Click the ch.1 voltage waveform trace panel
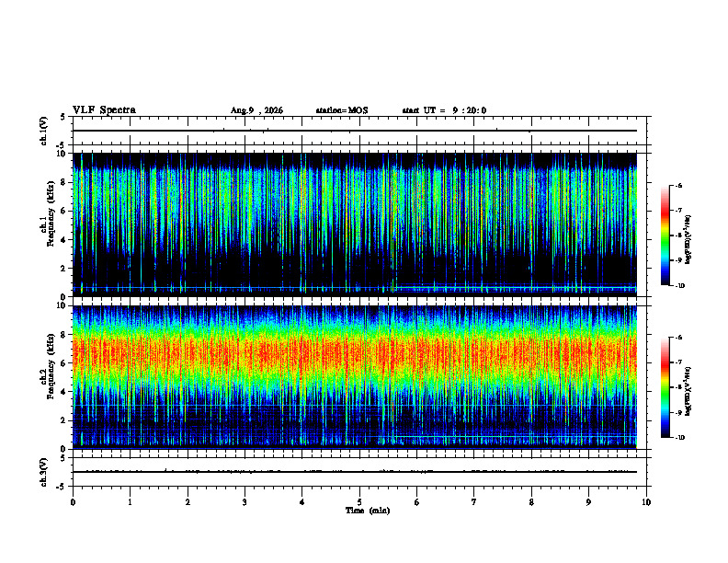 pyautogui.click(x=359, y=131)
